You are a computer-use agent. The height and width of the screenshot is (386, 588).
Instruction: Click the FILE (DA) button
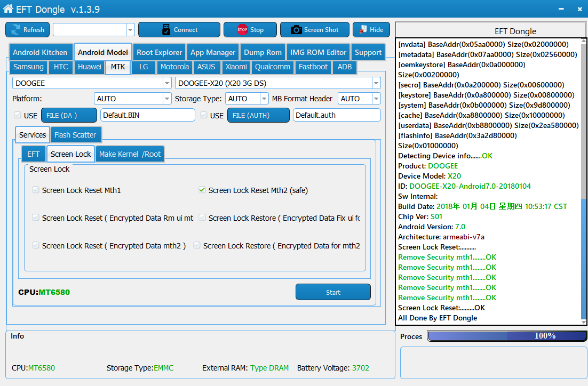click(69, 115)
